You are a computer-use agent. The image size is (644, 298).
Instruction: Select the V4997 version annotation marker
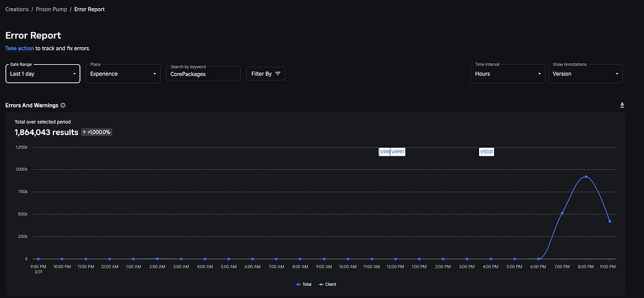398,152
